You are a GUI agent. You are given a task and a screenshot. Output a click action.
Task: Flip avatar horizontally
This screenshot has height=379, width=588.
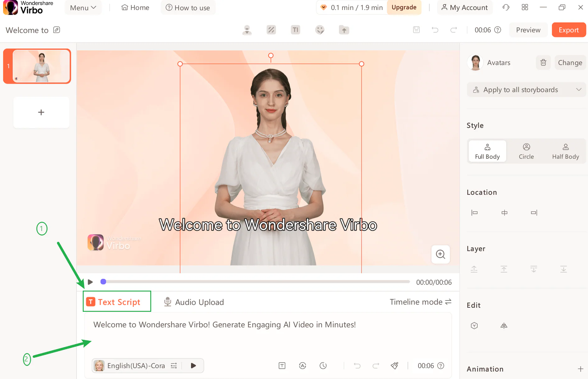504,325
